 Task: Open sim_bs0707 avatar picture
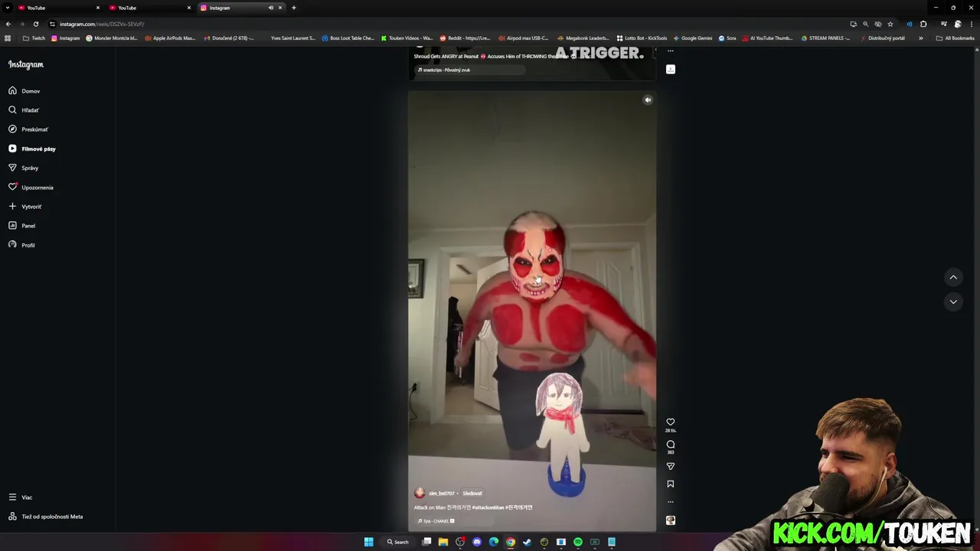(420, 494)
